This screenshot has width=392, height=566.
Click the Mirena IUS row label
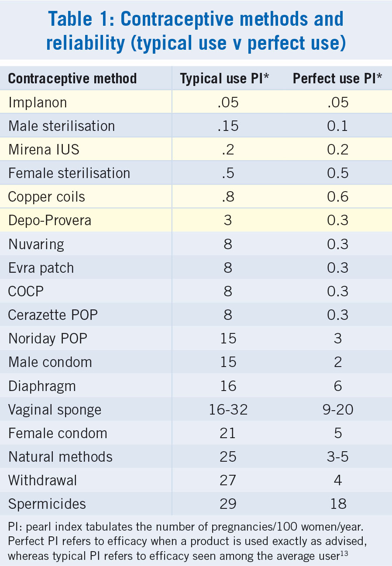44,150
